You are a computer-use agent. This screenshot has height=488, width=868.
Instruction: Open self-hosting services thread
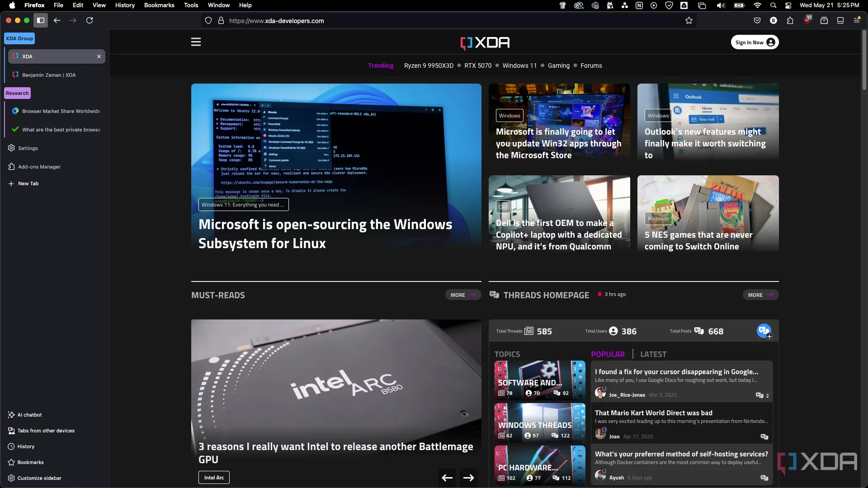(x=681, y=454)
